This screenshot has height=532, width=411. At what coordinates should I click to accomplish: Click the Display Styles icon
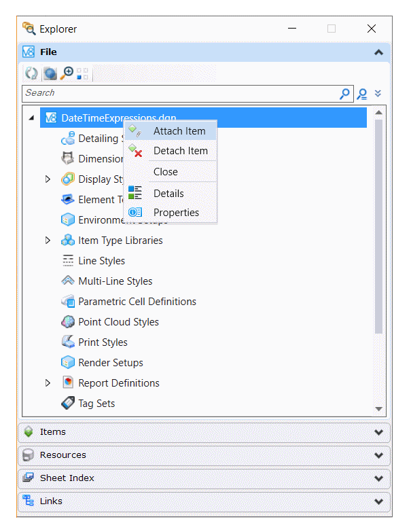click(x=68, y=179)
